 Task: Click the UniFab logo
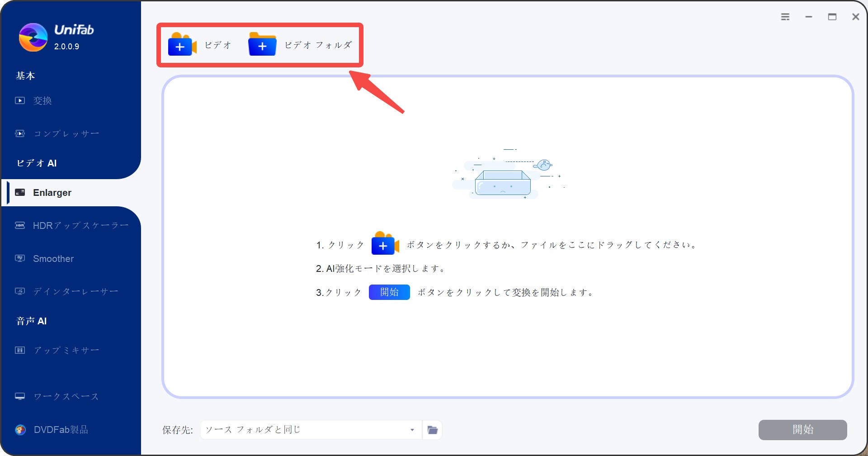tap(33, 37)
